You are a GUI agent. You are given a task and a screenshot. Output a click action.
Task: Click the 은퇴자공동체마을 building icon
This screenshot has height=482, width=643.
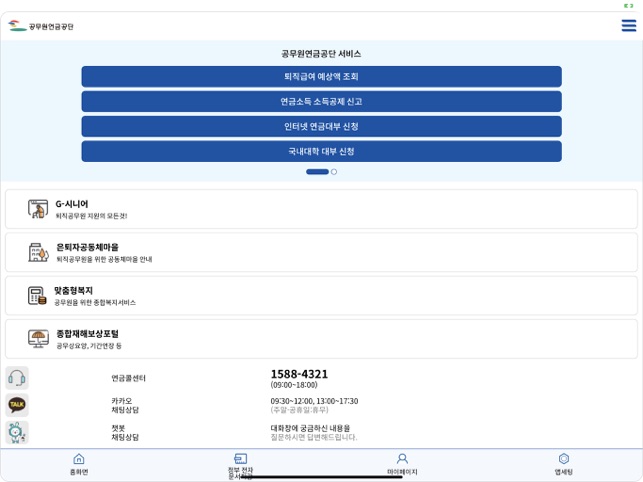(39, 252)
